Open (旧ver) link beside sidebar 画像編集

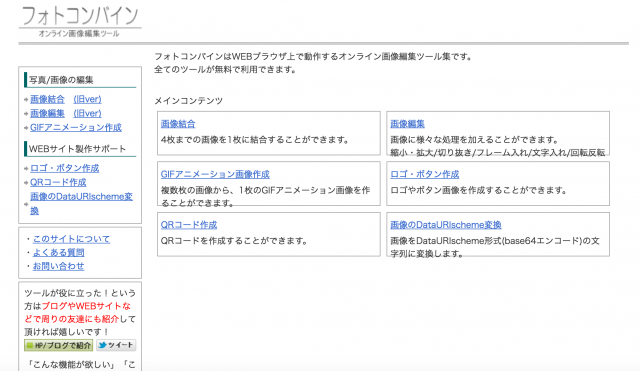coord(87,113)
